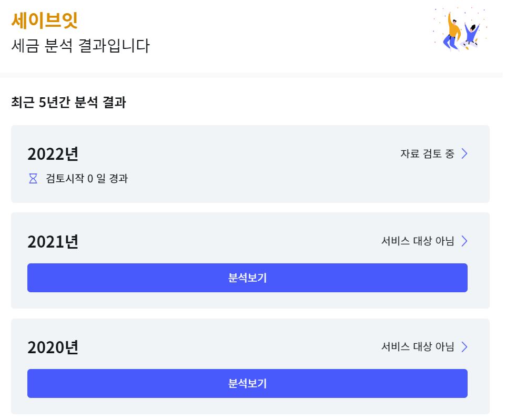This screenshot has width=506, height=420.
Task: Click the 2021년 year heading
Action: [x=53, y=242]
